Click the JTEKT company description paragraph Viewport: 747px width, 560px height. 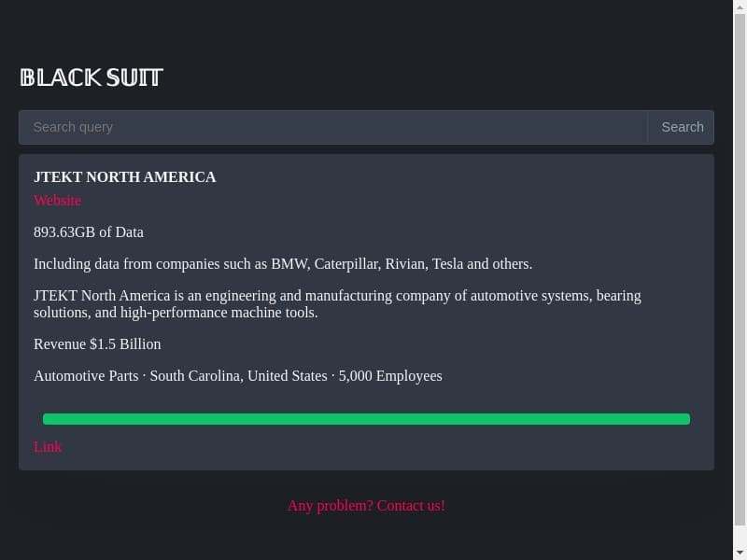[x=337, y=304]
